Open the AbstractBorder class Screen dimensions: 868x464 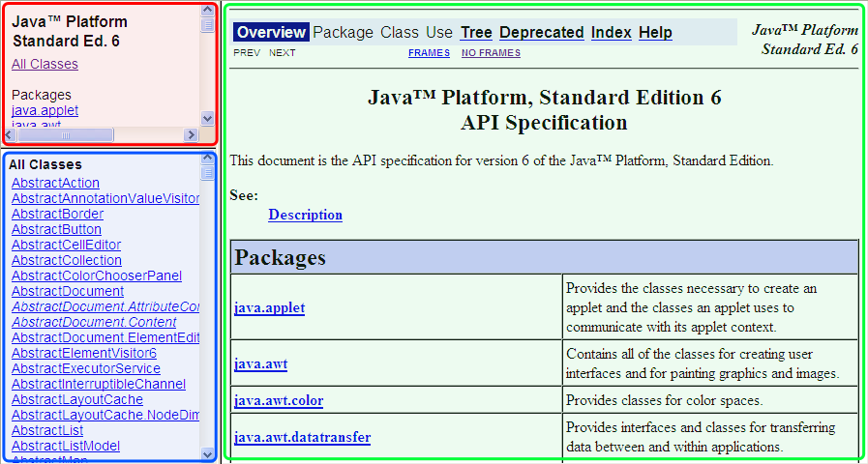(57, 214)
